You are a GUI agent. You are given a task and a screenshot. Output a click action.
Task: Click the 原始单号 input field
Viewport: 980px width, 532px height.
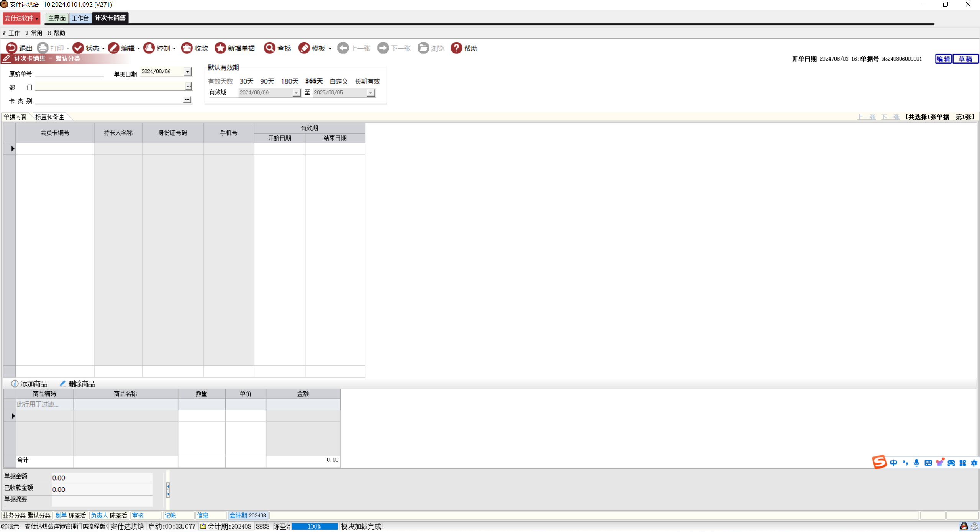[x=69, y=73]
